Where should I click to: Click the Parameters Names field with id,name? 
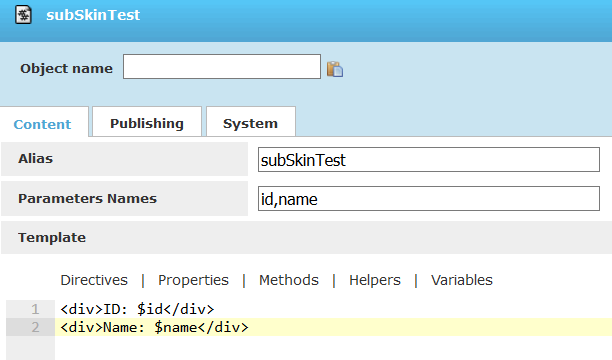(x=429, y=198)
